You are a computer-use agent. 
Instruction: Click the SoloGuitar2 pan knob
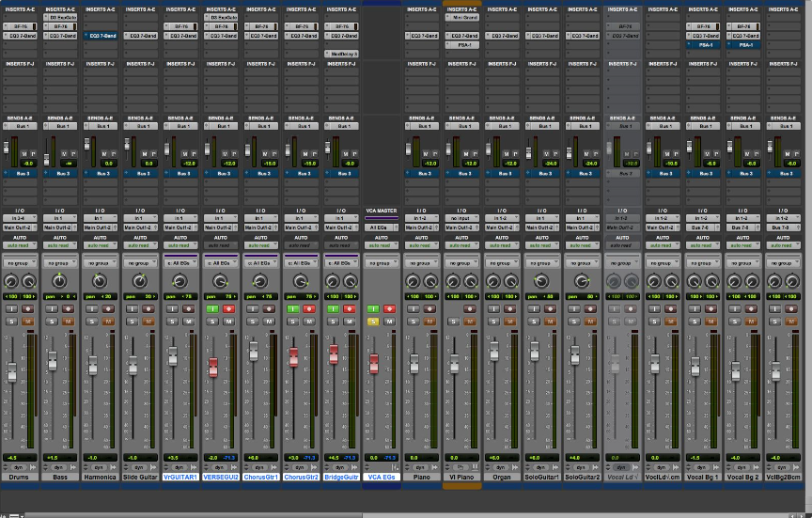pyautogui.click(x=582, y=281)
